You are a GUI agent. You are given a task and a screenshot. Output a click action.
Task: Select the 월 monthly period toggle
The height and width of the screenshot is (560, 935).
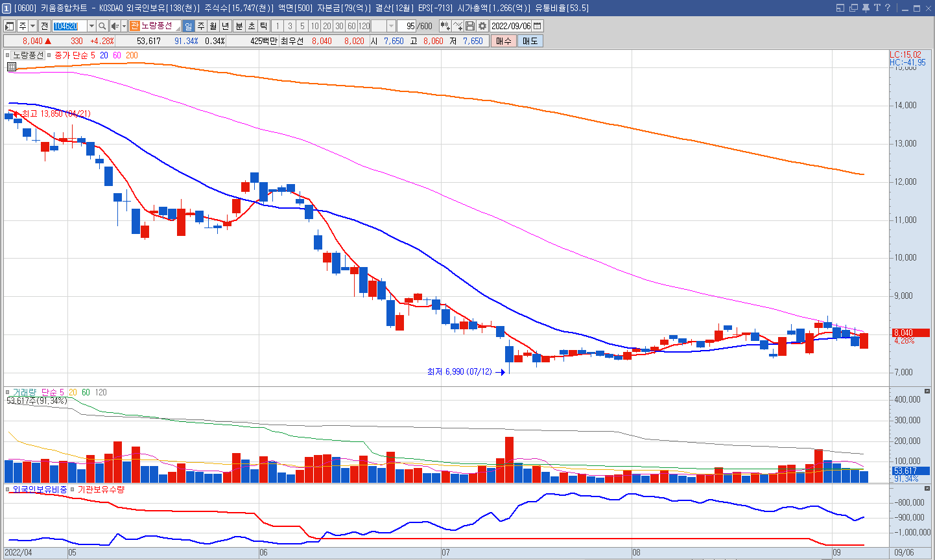(x=213, y=26)
